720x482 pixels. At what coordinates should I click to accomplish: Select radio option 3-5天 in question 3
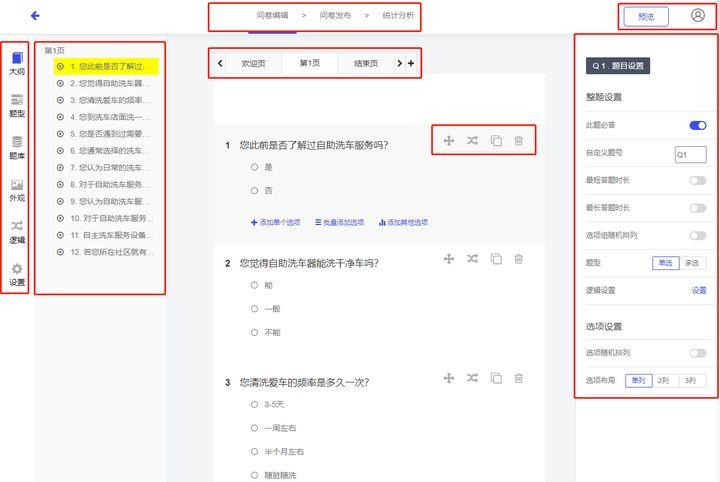[x=254, y=404]
